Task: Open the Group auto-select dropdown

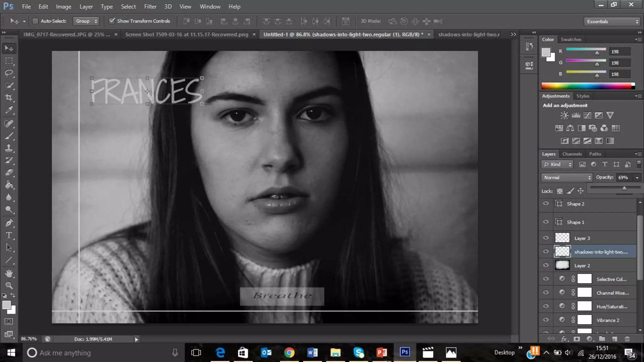Action: 86,21
